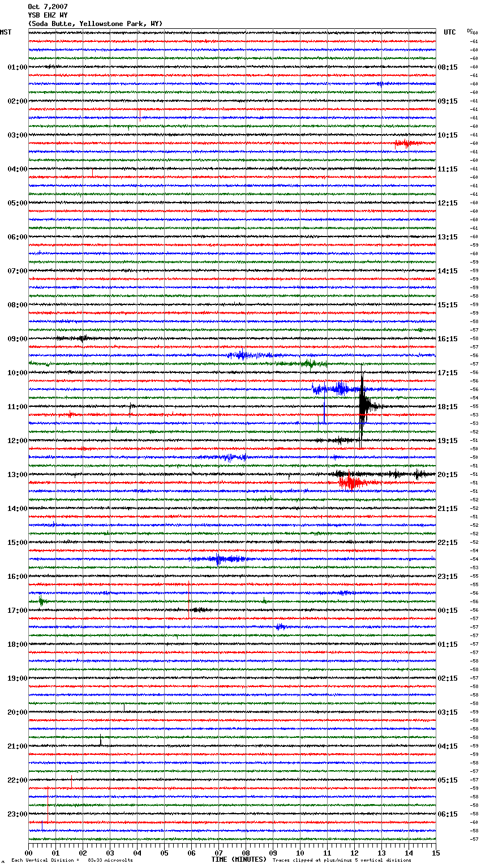This screenshot has height=868, width=481.
Task: Click the 15:15 UTC time label
Action: point(448,305)
